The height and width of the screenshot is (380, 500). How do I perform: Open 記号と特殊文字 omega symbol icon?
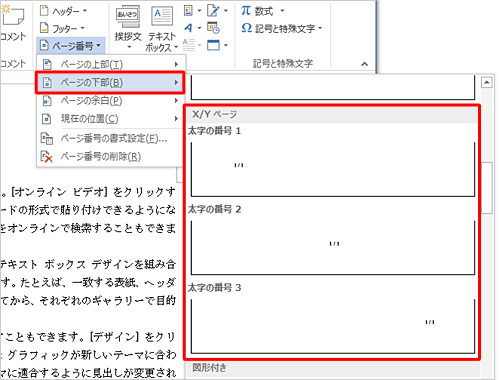246,28
